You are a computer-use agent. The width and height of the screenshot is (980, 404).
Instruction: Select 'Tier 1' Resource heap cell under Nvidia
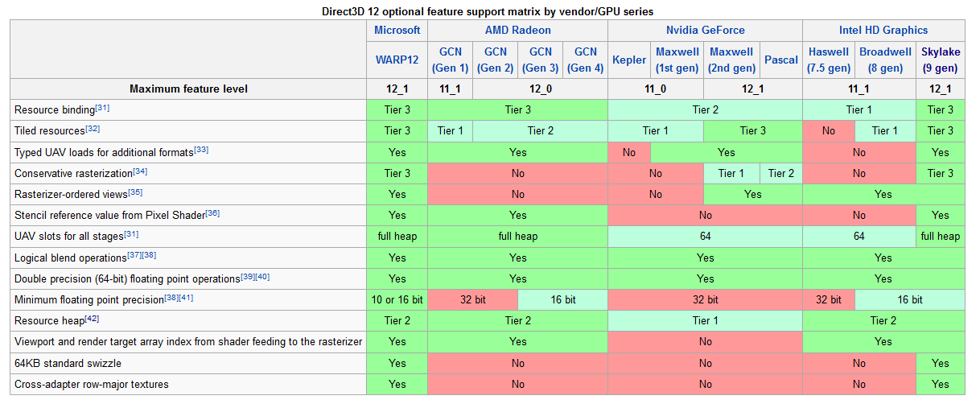pos(706,321)
